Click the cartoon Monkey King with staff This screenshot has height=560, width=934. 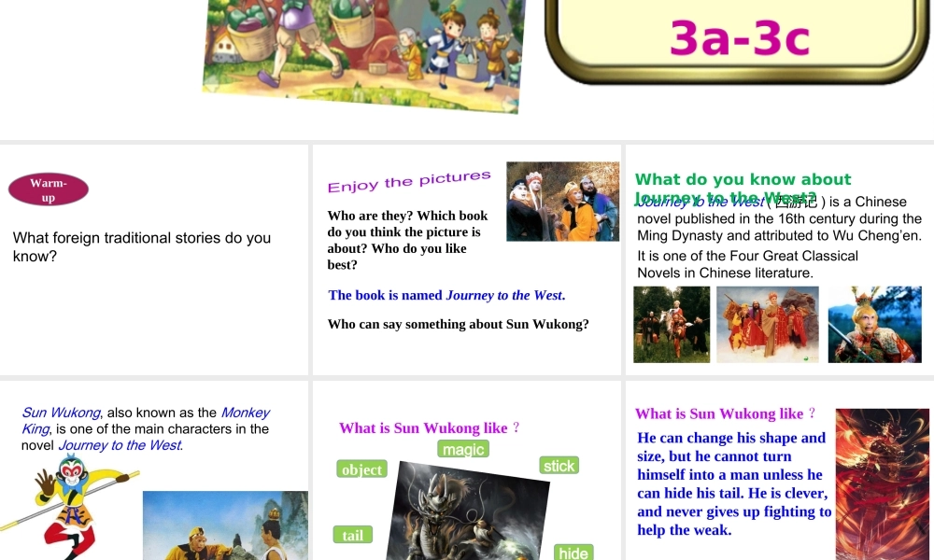click(70, 506)
